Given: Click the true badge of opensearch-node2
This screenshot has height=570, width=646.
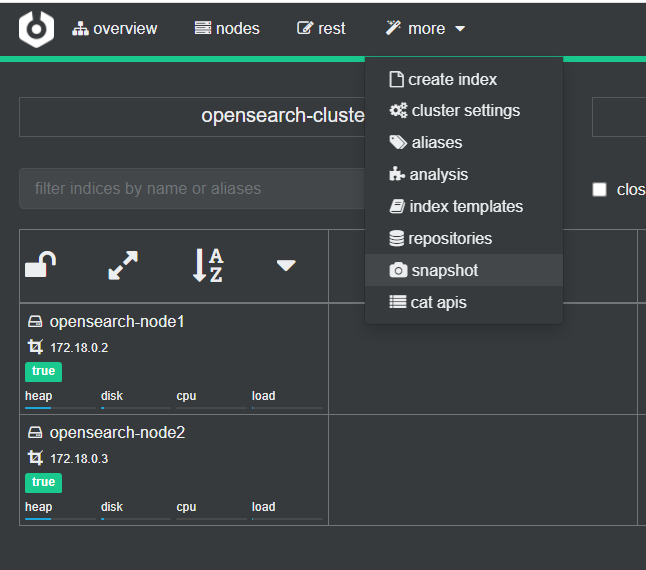Looking at the screenshot, I should click(43, 483).
